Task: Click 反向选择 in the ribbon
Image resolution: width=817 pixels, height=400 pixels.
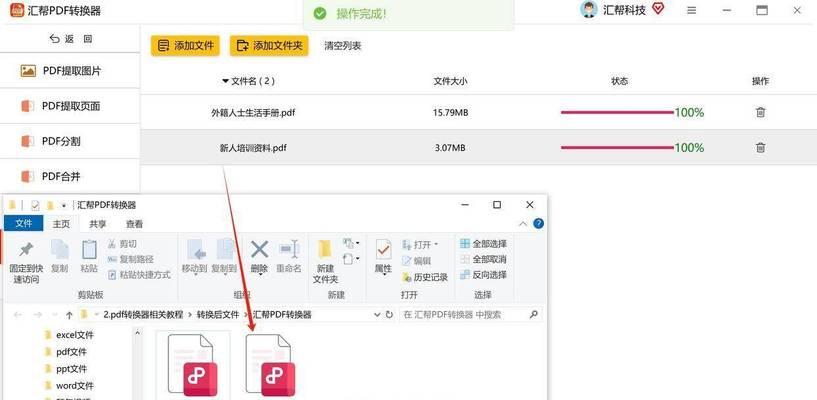Action: click(483, 274)
